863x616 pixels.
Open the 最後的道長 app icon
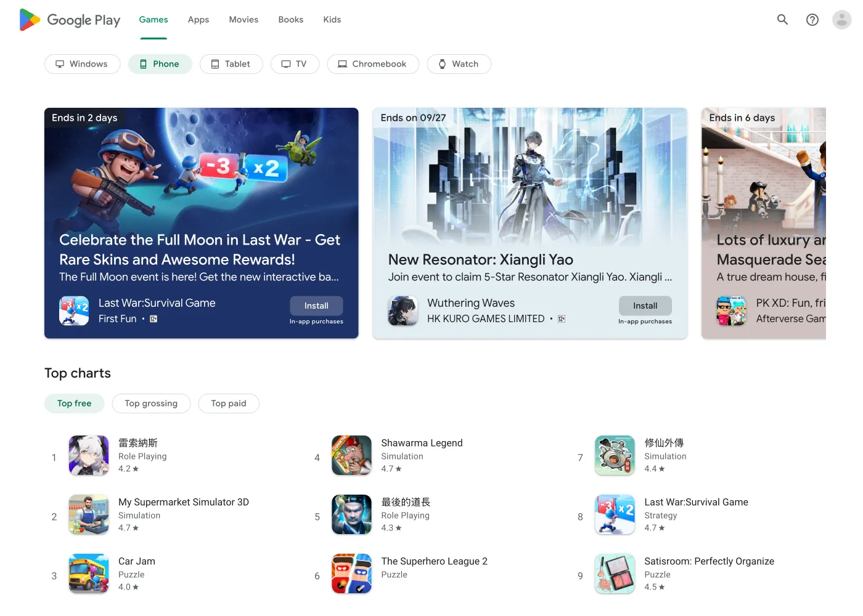(x=351, y=514)
